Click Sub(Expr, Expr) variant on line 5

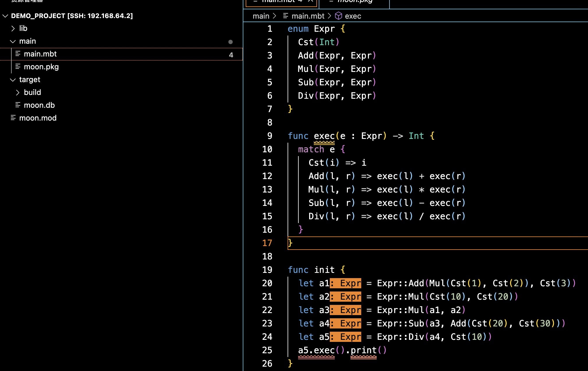click(337, 82)
